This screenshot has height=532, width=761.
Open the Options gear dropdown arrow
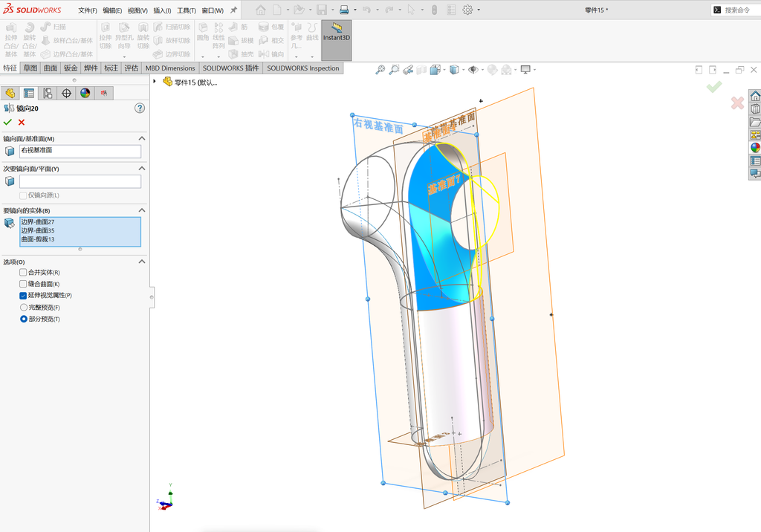[479, 10]
